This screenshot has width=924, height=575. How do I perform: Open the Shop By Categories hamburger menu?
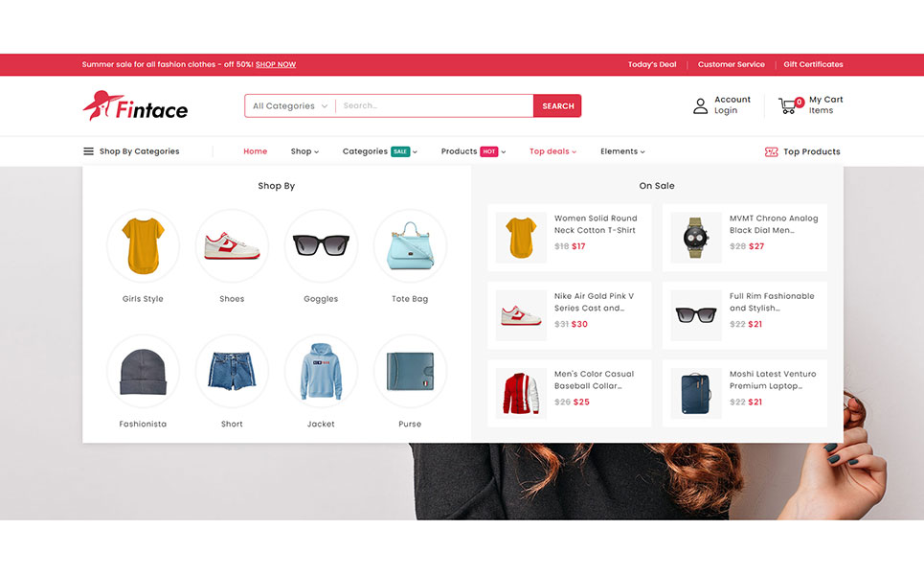pyautogui.click(x=88, y=151)
